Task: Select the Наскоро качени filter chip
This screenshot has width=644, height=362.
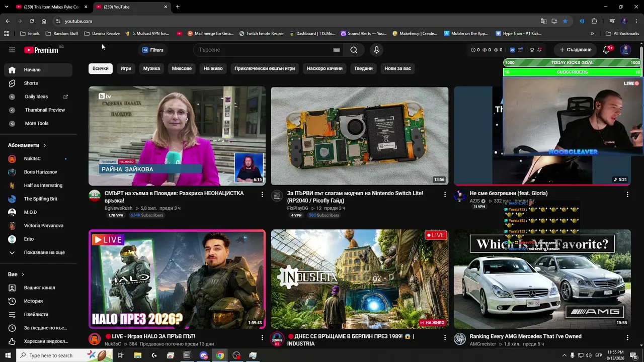Action: coord(325,68)
